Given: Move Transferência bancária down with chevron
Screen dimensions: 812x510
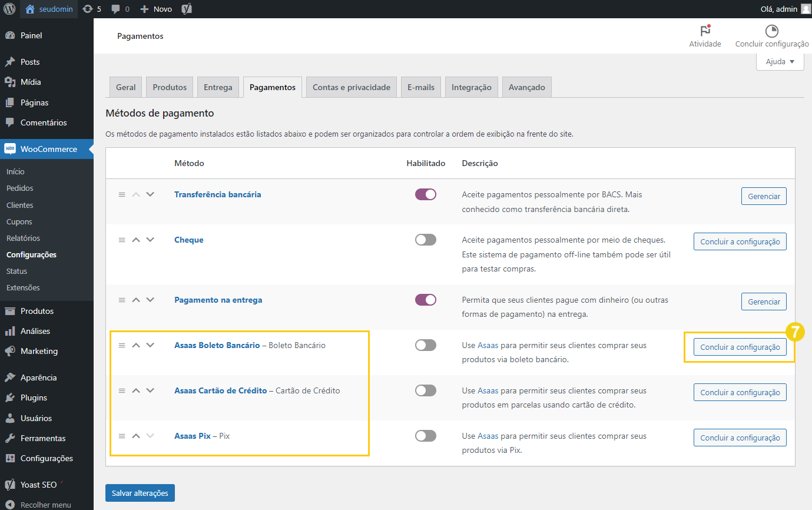Looking at the screenshot, I should (150, 194).
